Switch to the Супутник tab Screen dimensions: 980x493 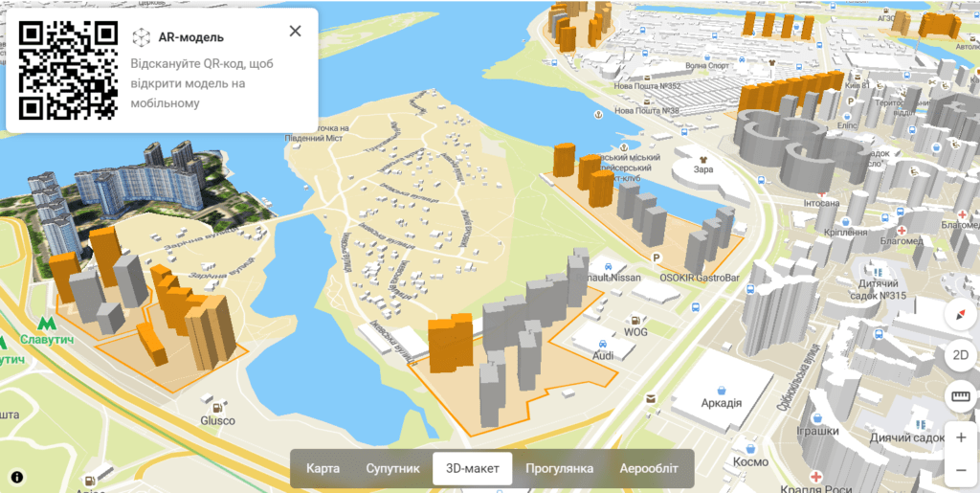coord(392,469)
